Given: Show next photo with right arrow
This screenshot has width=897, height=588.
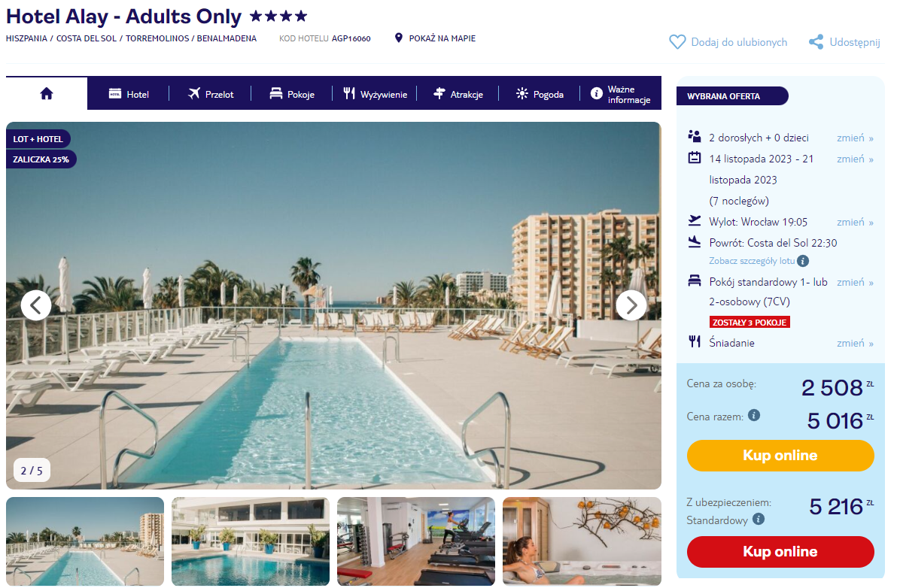Looking at the screenshot, I should (631, 305).
